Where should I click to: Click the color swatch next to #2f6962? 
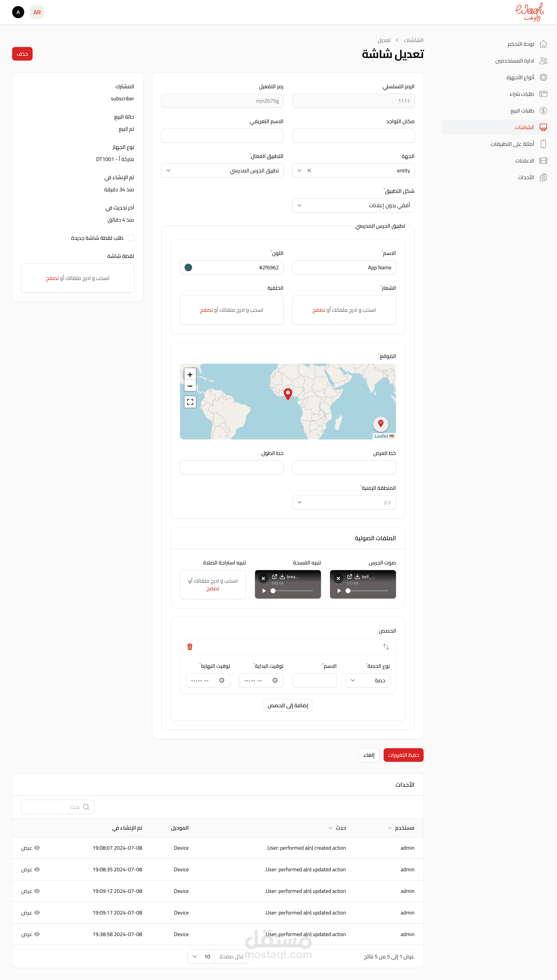188,268
